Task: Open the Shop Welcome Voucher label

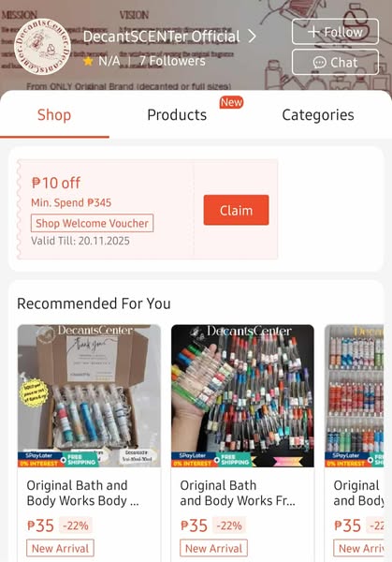Action: pyautogui.click(x=92, y=223)
